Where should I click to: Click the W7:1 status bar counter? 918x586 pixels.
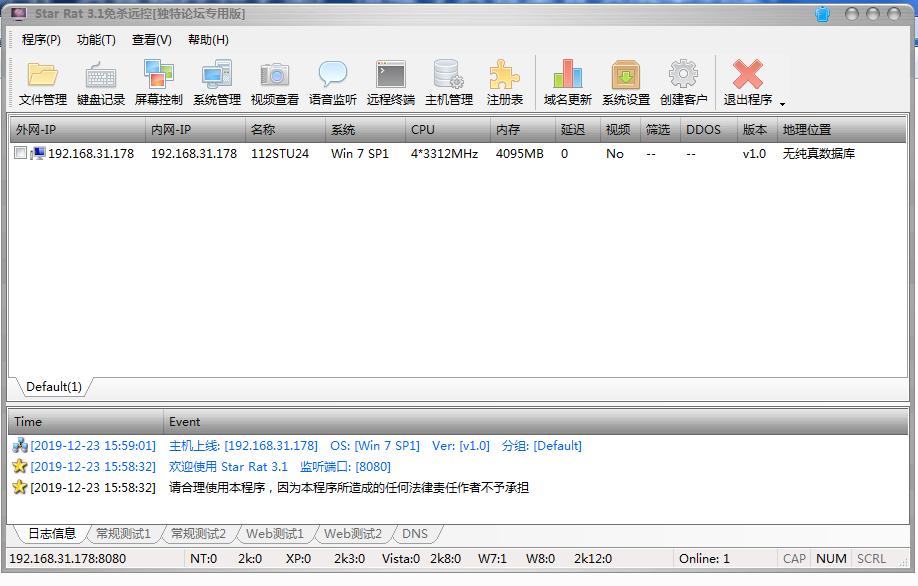tap(492, 558)
